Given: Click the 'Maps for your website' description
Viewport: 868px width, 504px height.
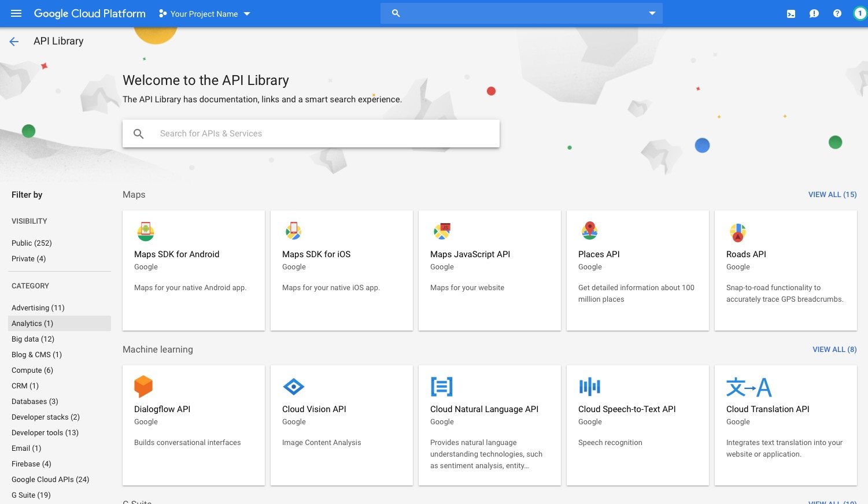Looking at the screenshot, I should pyautogui.click(x=467, y=288).
